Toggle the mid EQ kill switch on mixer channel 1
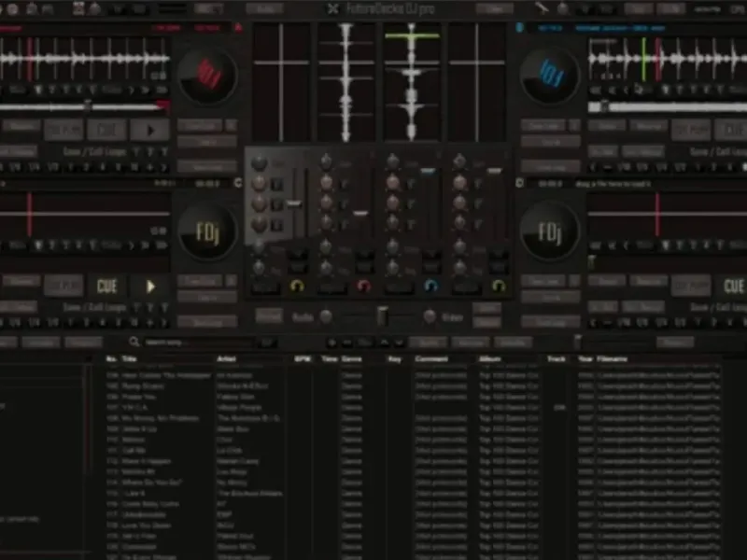 pos(276,204)
